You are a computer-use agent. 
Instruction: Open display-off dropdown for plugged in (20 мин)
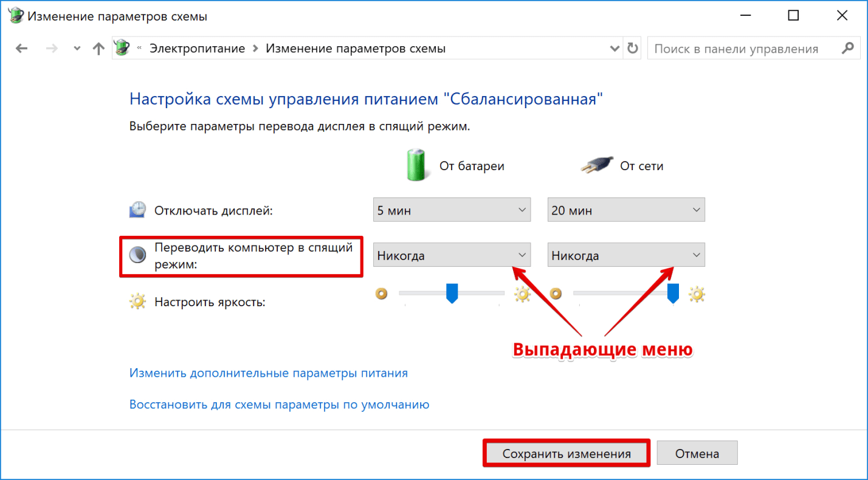coord(626,210)
